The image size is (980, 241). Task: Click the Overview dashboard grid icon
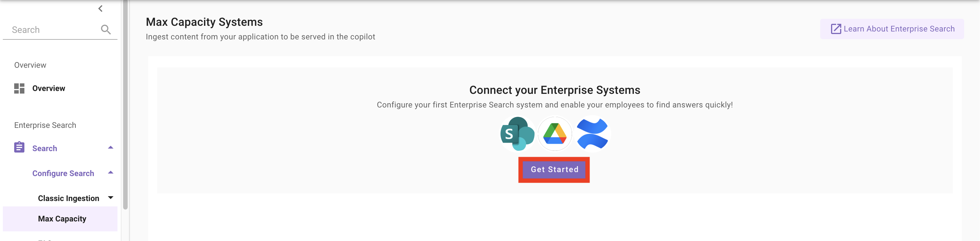point(19,88)
